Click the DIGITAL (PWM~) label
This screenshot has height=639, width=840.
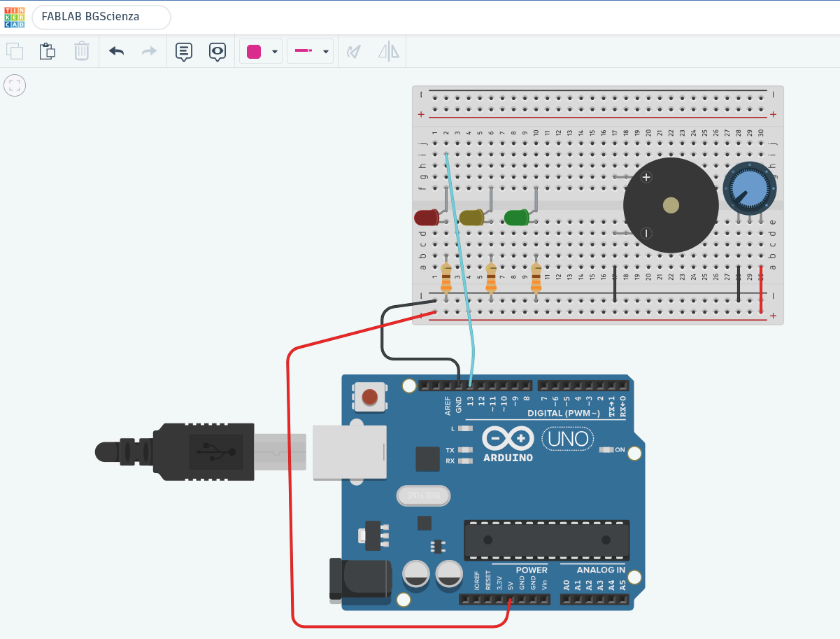pyautogui.click(x=564, y=414)
